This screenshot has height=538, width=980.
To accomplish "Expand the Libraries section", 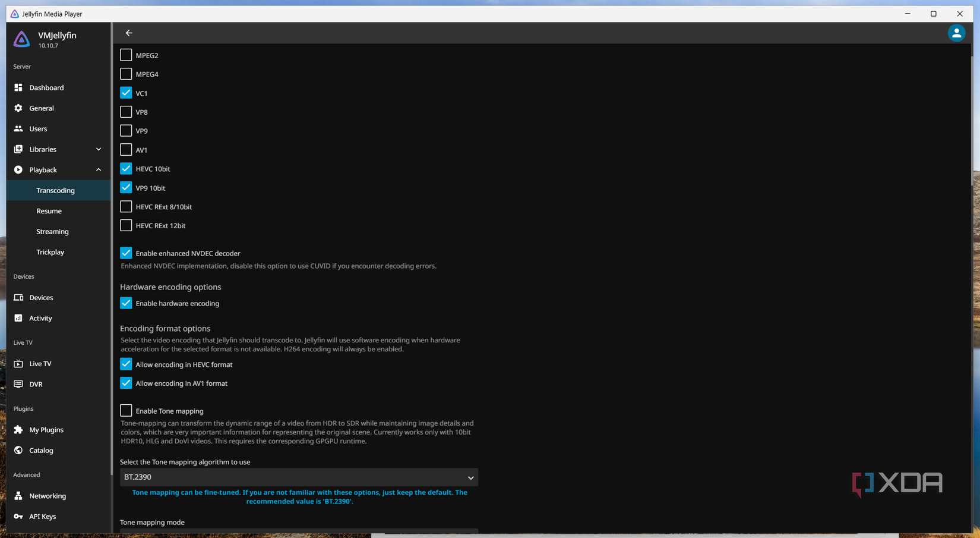I will pyautogui.click(x=58, y=149).
